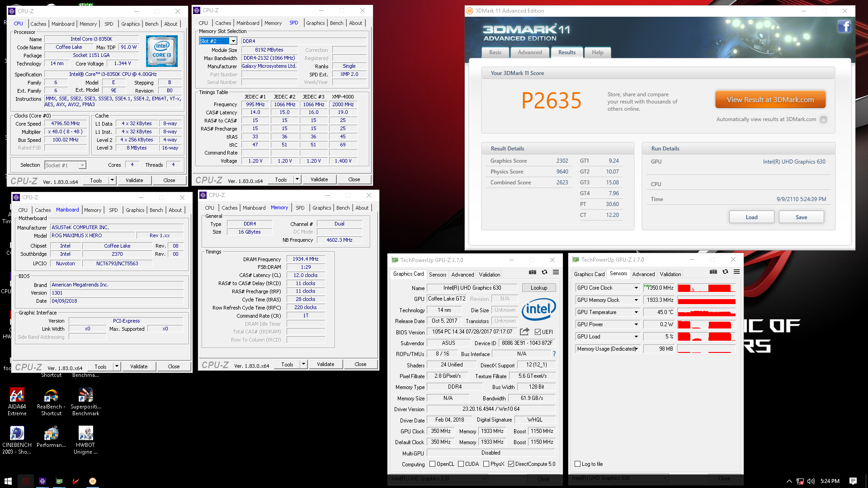Open Slot #2 memory slot dropdown
868x488 pixels.
233,41
